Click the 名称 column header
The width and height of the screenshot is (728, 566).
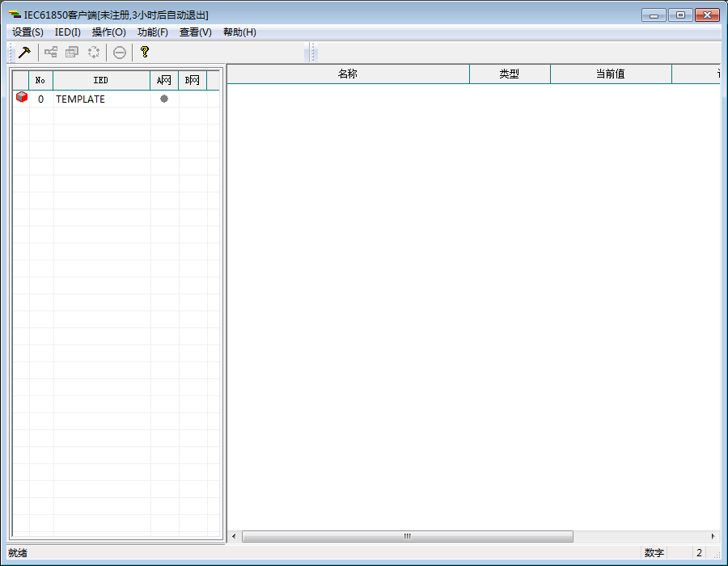click(x=348, y=74)
